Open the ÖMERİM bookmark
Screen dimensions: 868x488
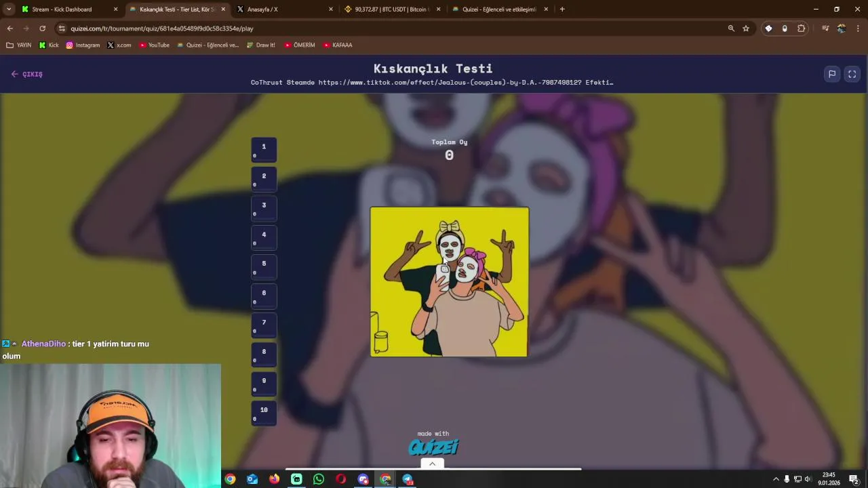(299, 45)
